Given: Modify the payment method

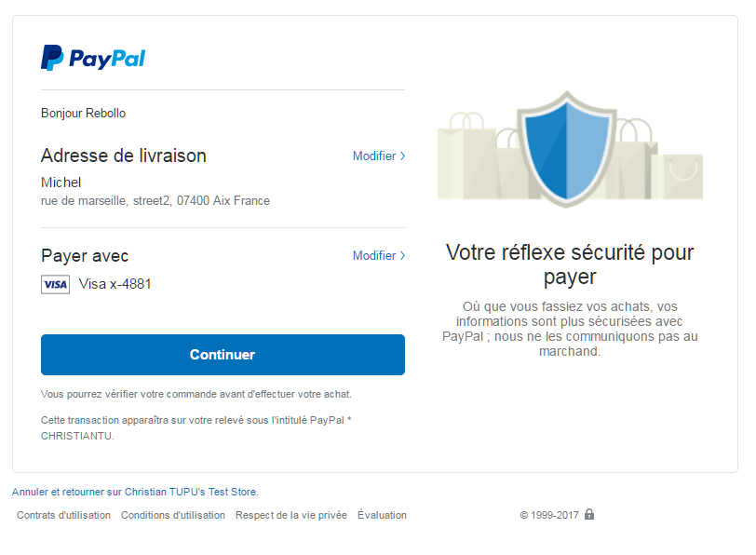Looking at the screenshot, I should (x=374, y=256).
